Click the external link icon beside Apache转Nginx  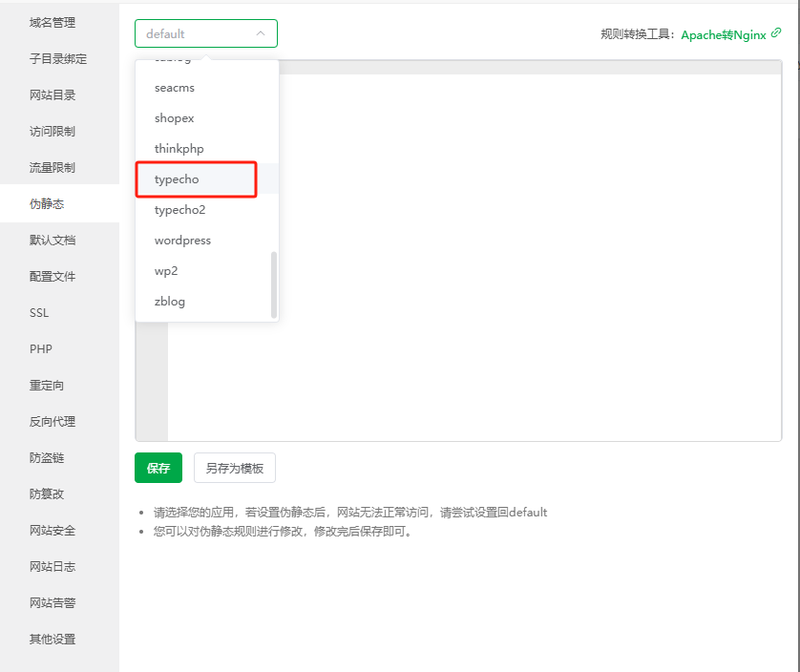tap(776, 33)
